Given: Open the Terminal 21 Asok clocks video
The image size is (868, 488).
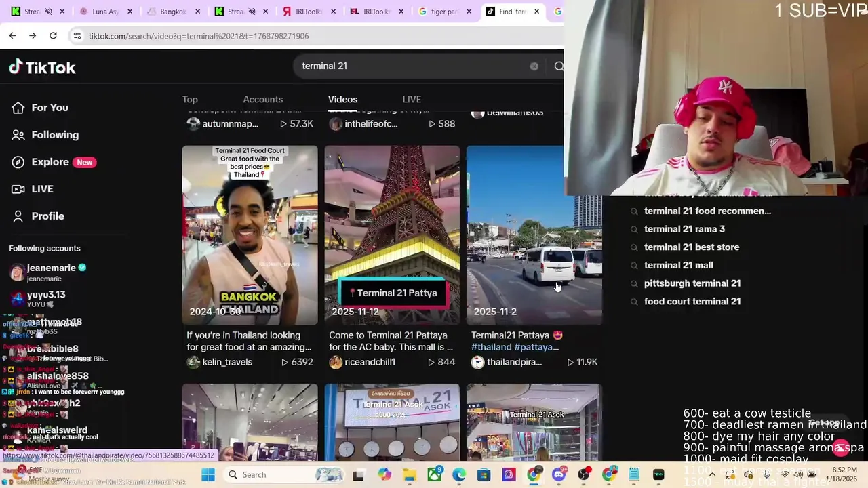Looking at the screenshot, I should coord(392,422).
